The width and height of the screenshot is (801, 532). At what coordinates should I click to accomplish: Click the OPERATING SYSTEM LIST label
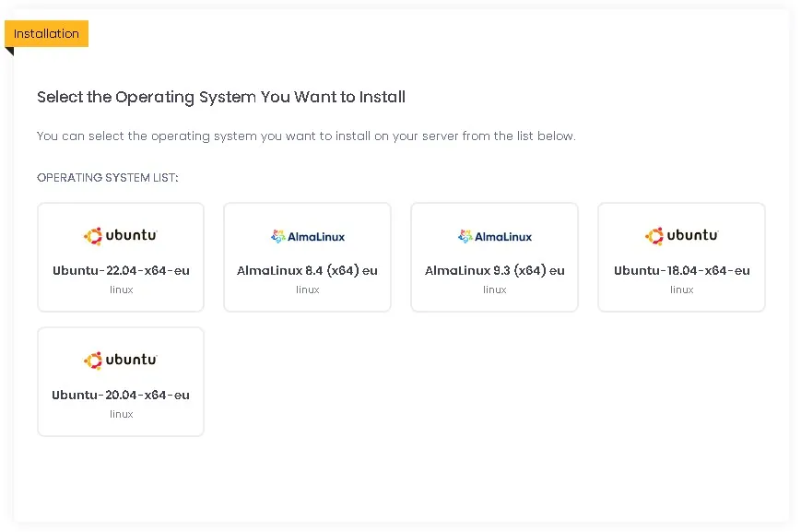107,178
